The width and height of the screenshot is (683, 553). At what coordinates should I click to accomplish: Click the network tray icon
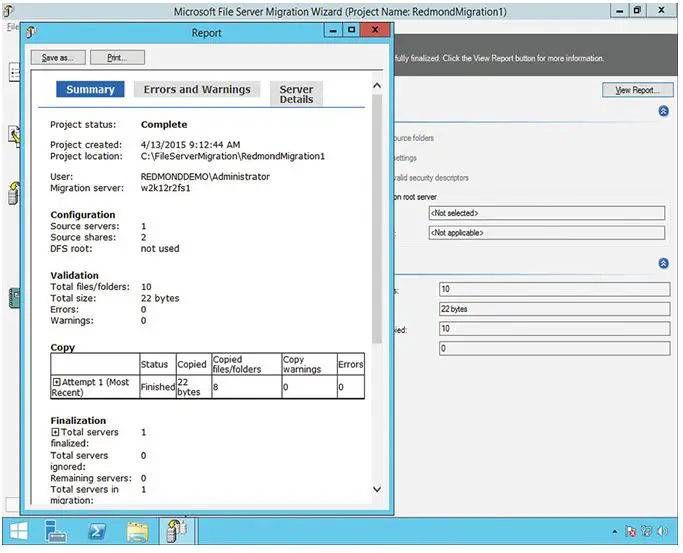pos(646,531)
